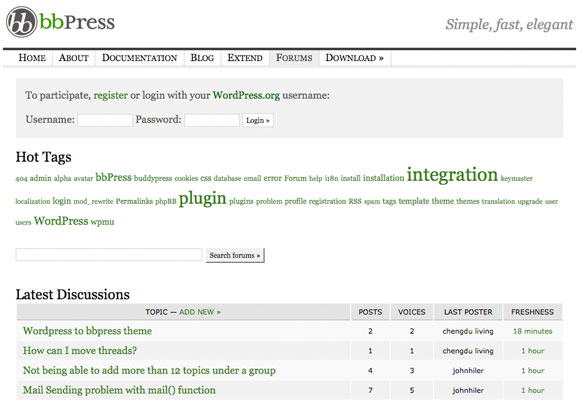Open the cookies tag
580x400 pixels.
tap(186, 178)
